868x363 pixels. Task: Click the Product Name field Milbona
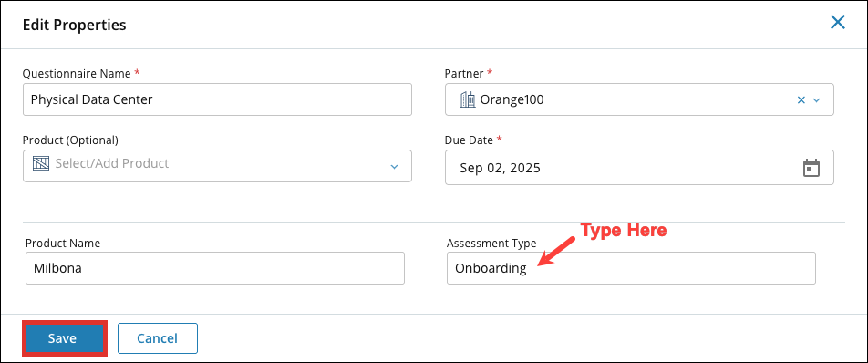coord(215,268)
